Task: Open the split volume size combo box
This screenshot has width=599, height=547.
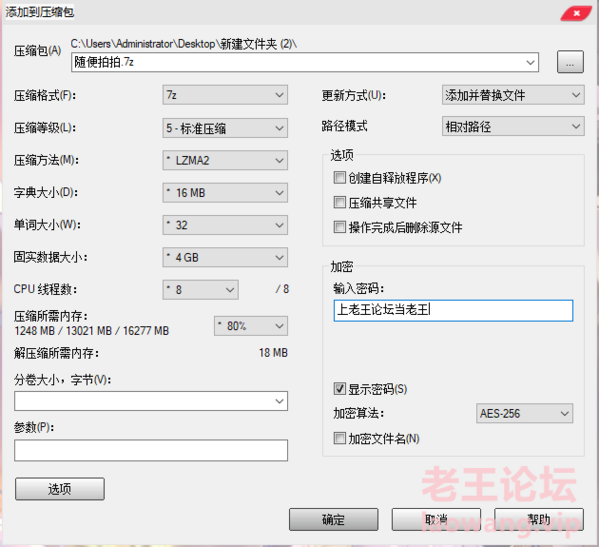Action: pos(151,401)
